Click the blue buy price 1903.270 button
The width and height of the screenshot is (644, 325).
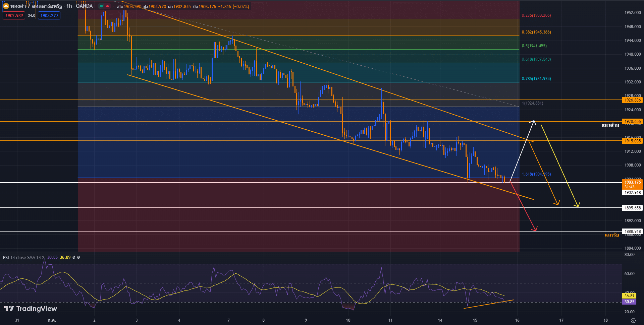pos(49,15)
